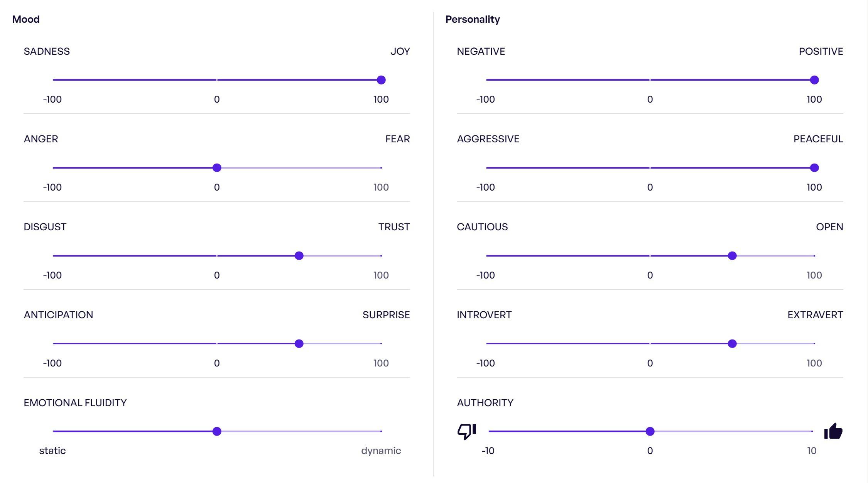Click the Anger–Fear slider handle
The image size is (868, 483).
pos(217,168)
